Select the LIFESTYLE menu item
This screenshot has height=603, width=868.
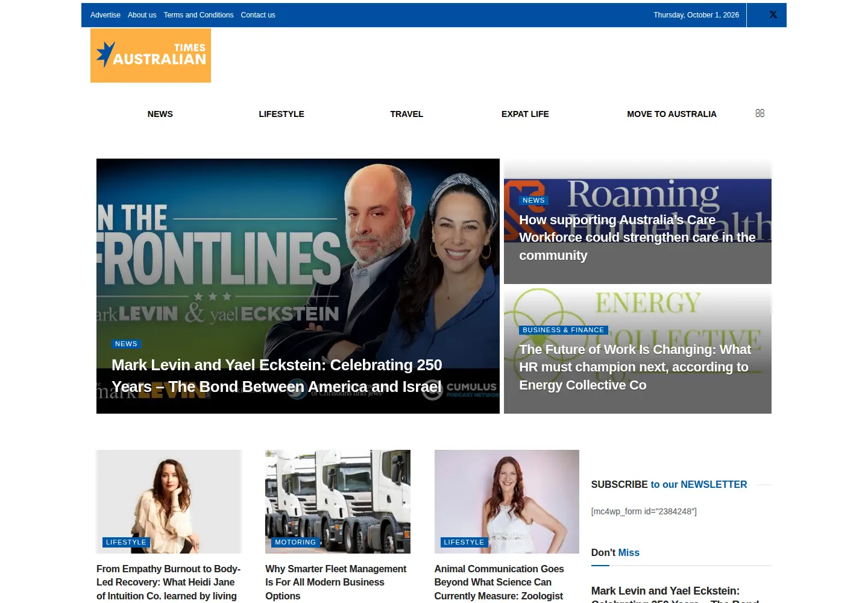tap(281, 114)
